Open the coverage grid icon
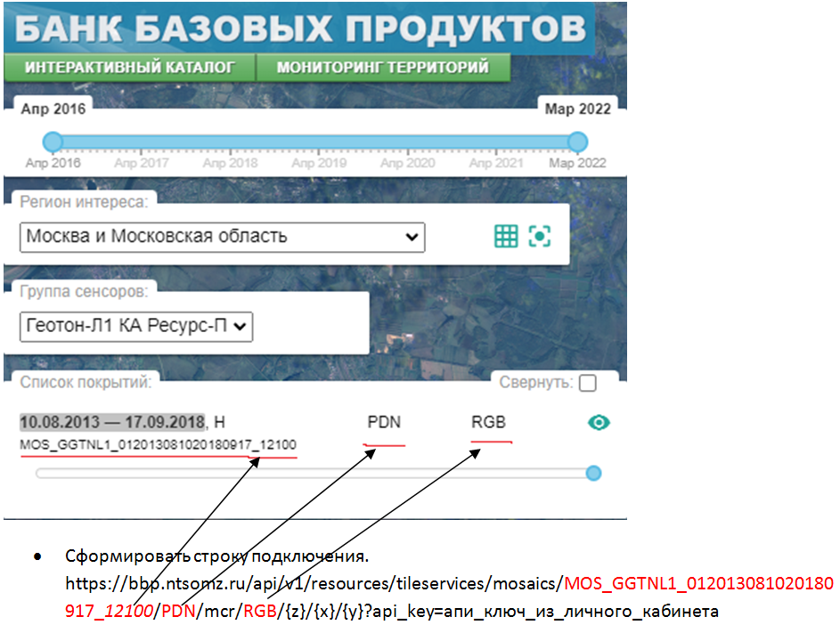This screenshot has width=840, height=625. coord(506,235)
